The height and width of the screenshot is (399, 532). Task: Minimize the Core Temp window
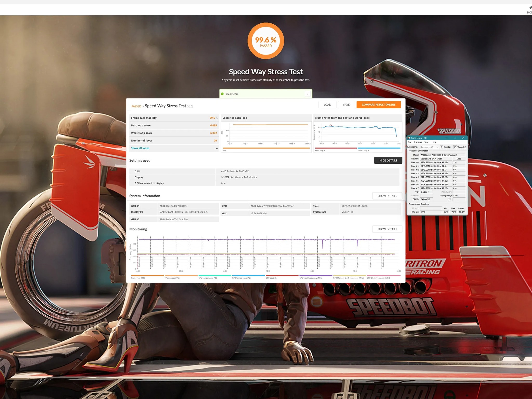tap(447, 138)
